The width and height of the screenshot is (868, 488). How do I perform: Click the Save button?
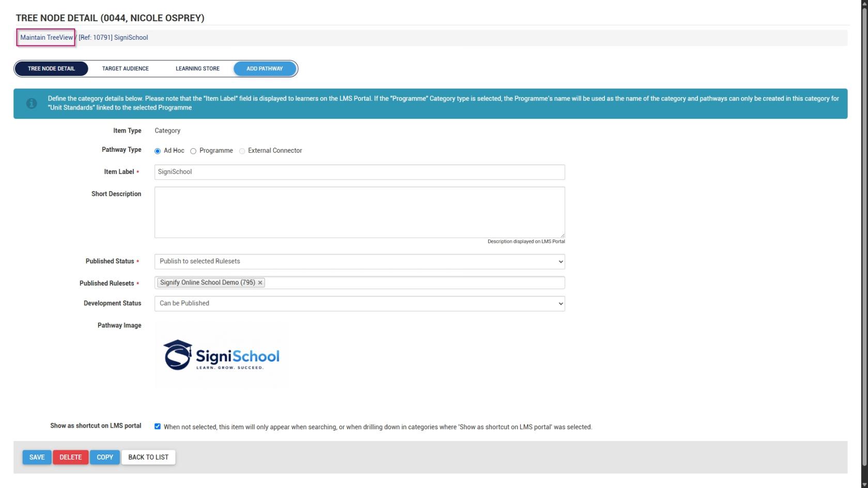point(37,458)
